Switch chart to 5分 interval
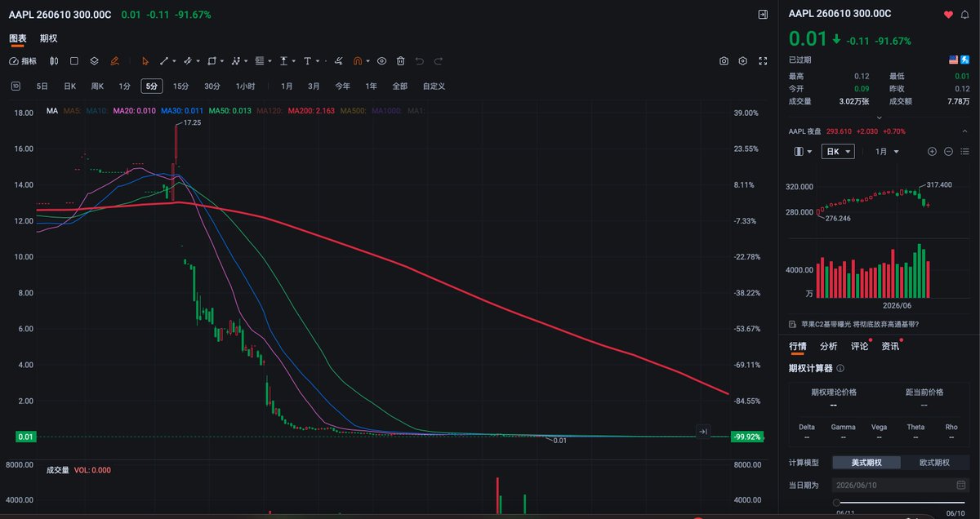 [x=152, y=86]
